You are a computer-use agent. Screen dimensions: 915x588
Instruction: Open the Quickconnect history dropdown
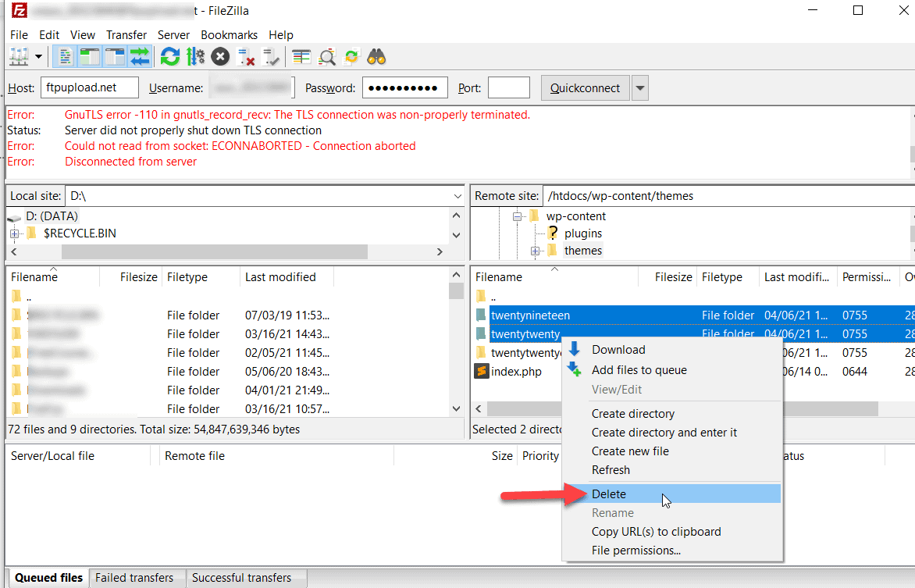640,88
